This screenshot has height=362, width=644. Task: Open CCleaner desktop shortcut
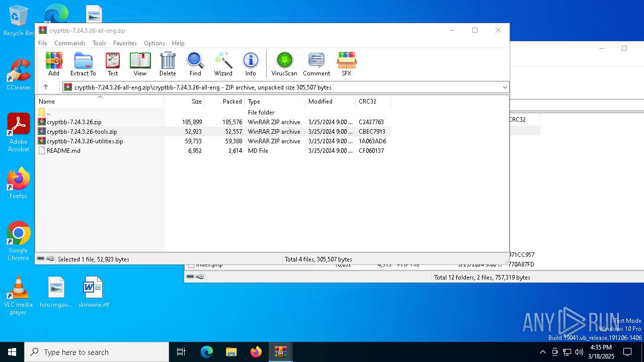(19, 75)
